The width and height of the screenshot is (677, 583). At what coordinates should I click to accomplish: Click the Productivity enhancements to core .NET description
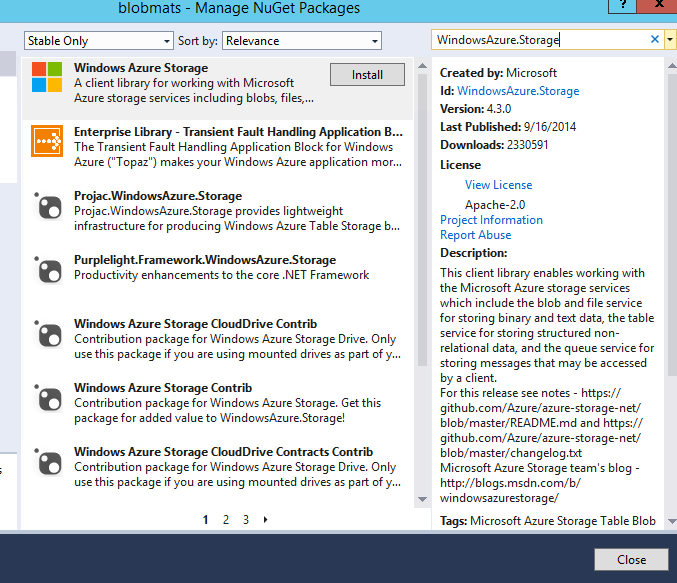point(221,275)
